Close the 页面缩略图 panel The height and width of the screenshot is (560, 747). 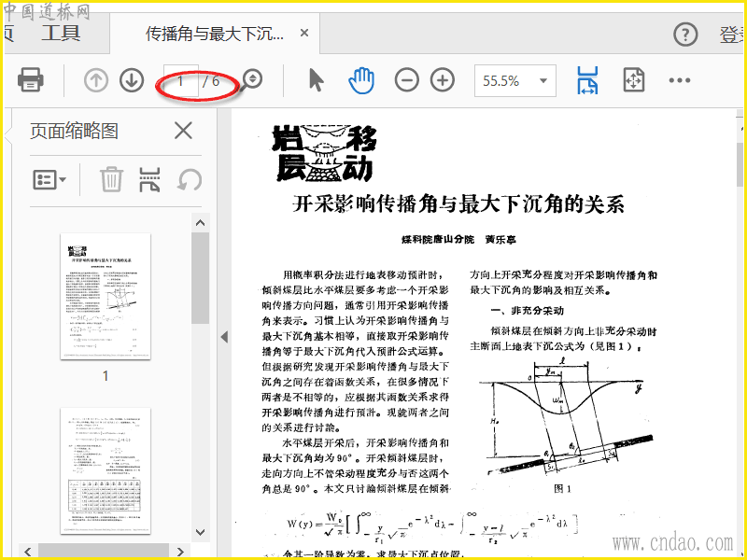[x=183, y=131]
